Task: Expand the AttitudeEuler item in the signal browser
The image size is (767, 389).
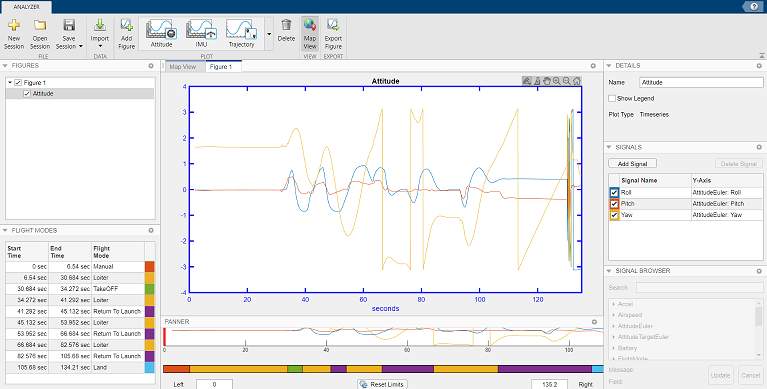Action: tap(613, 326)
